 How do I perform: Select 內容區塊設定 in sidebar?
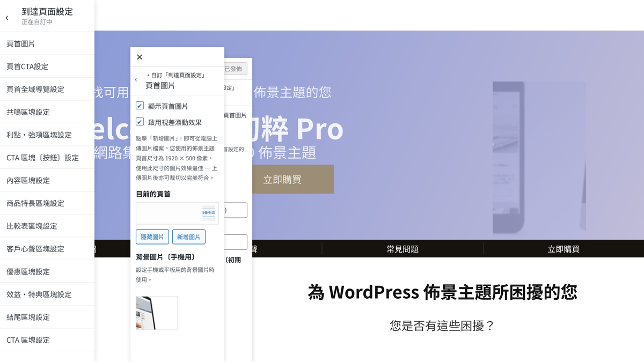(x=47, y=180)
